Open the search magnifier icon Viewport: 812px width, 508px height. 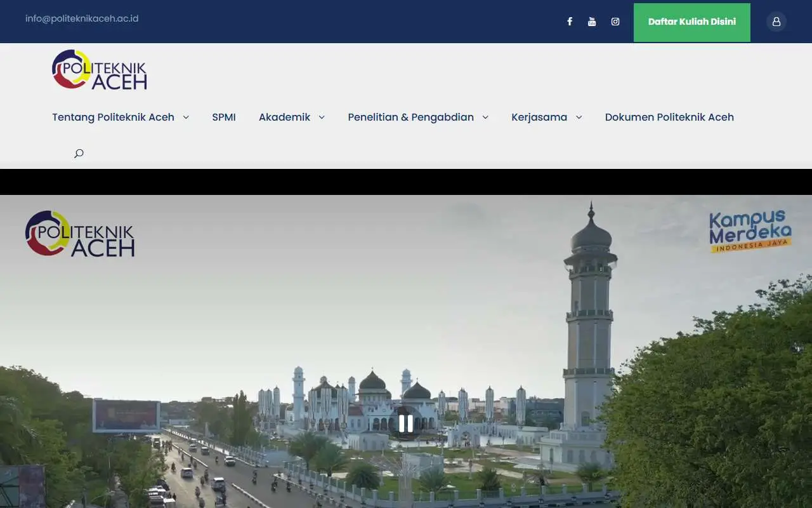79,153
